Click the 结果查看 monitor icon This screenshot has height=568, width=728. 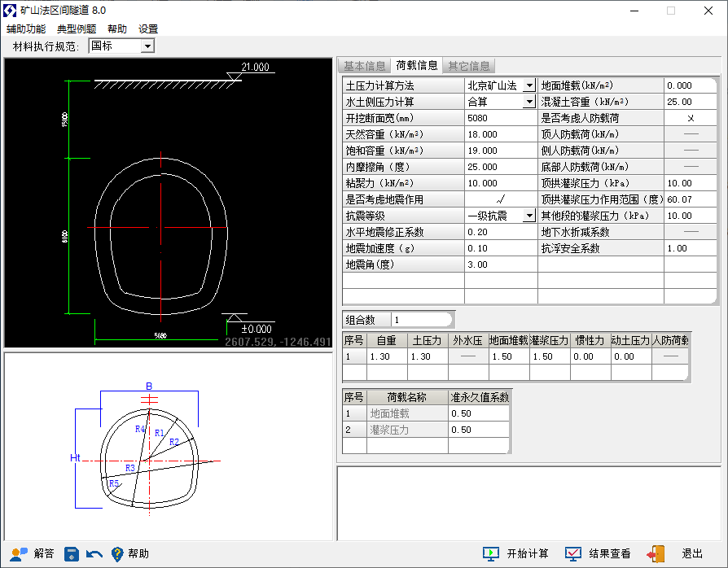pos(573,553)
